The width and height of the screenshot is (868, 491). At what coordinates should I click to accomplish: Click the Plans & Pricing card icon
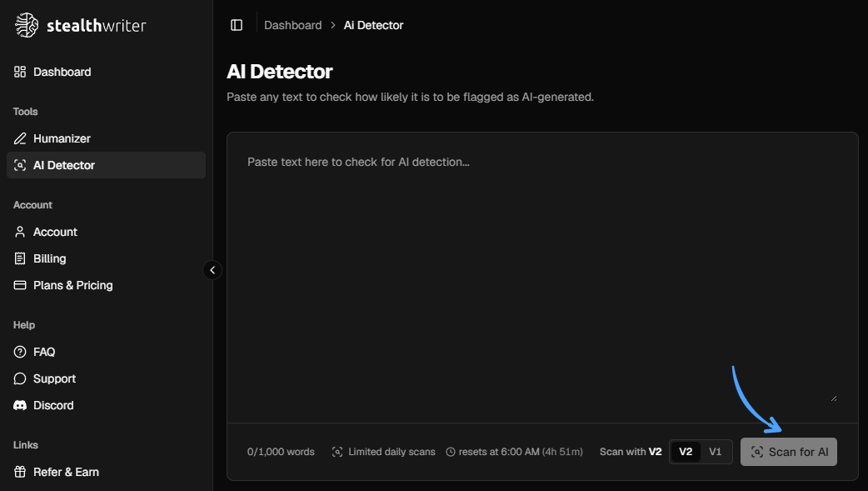(x=20, y=285)
